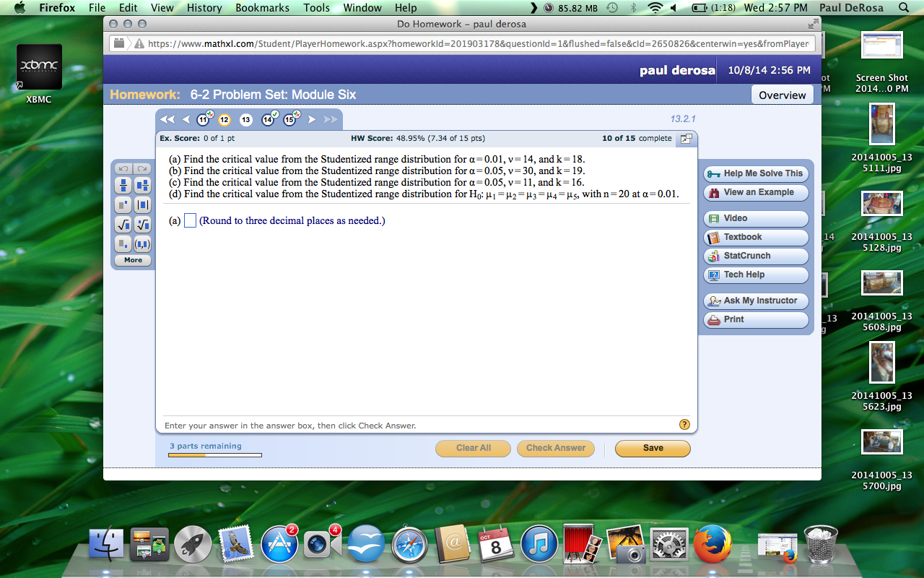
Task: Click the parts remaining progress bar
Action: pos(215,455)
